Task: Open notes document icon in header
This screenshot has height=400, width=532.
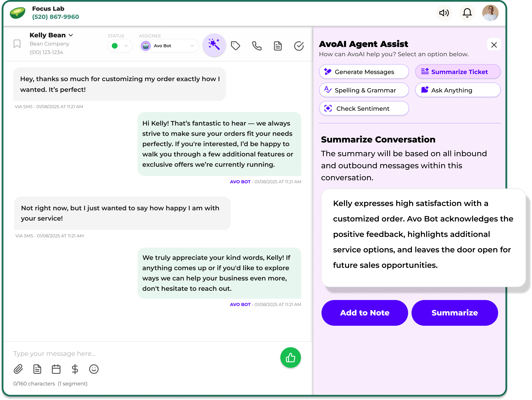Action: point(278,46)
